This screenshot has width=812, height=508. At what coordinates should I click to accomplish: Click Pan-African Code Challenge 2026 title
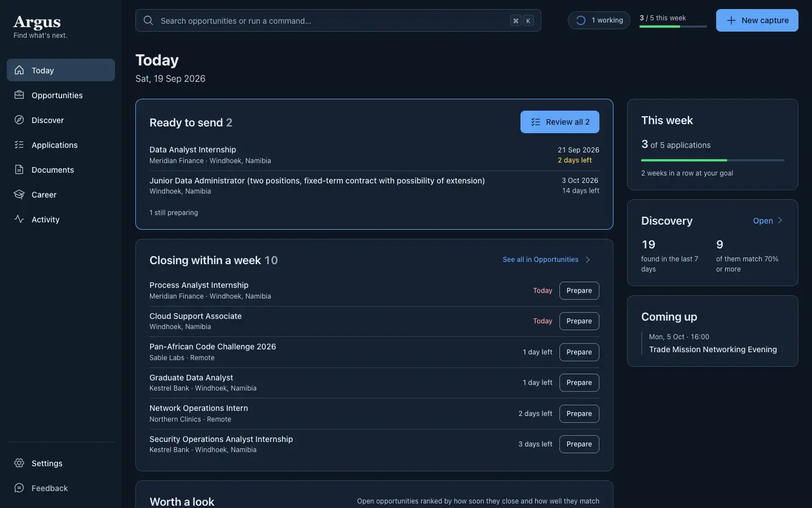(x=213, y=347)
